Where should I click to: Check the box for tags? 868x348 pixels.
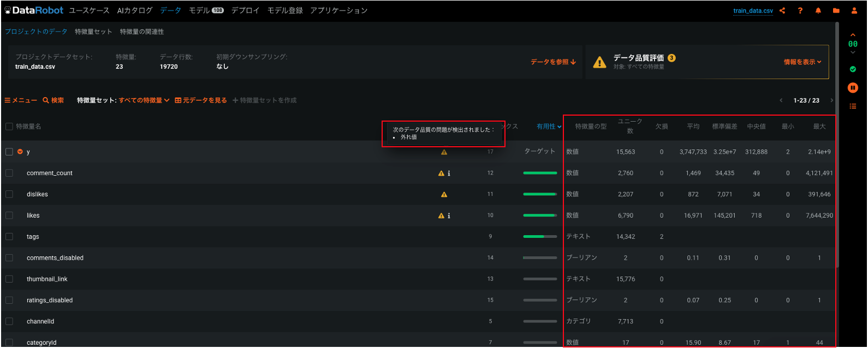[x=9, y=237]
